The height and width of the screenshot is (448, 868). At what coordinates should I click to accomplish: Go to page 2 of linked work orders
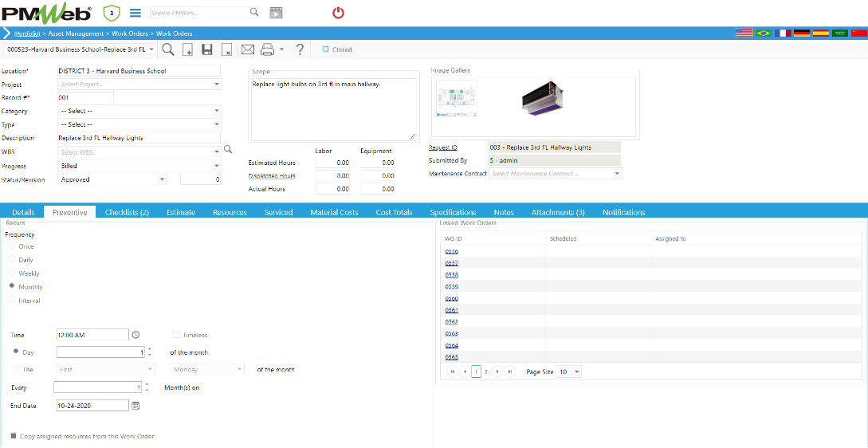tap(485, 371)
